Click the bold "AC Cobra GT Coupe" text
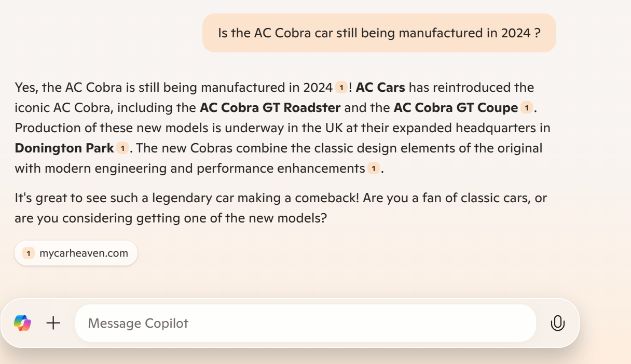This screenshot has height=364, width=631. coord(456,108)
